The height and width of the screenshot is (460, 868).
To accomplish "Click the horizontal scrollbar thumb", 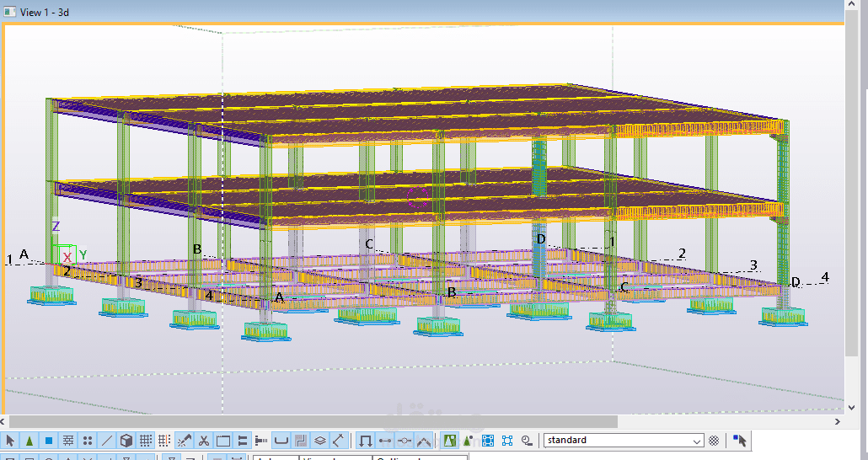I will pos(313,422).
